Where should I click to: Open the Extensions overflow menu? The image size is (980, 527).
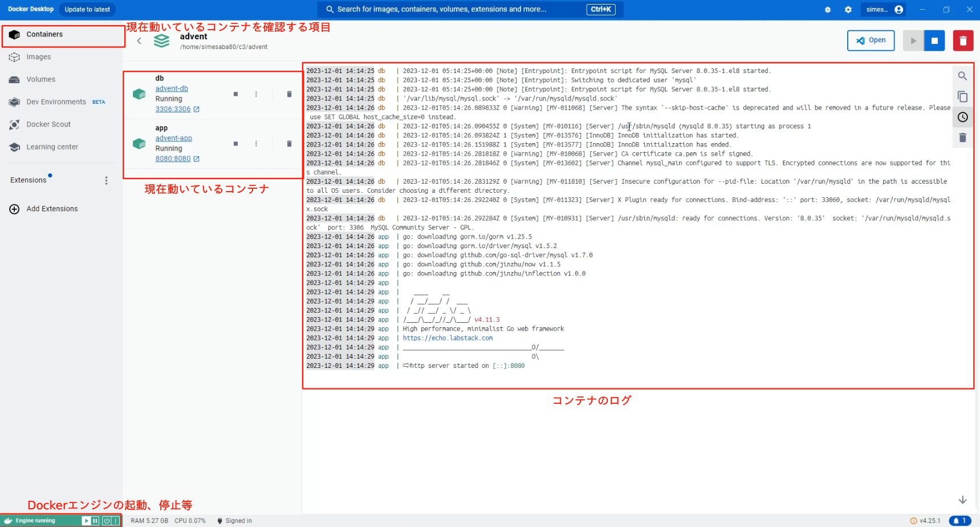tap(106, 180)
